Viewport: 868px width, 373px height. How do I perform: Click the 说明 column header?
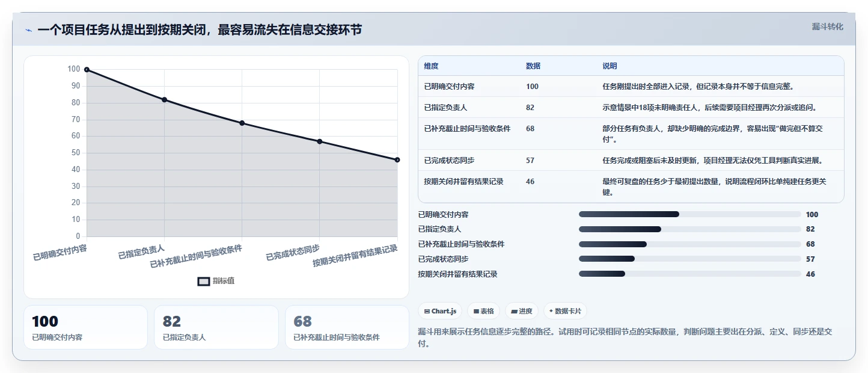pos(610,66)
